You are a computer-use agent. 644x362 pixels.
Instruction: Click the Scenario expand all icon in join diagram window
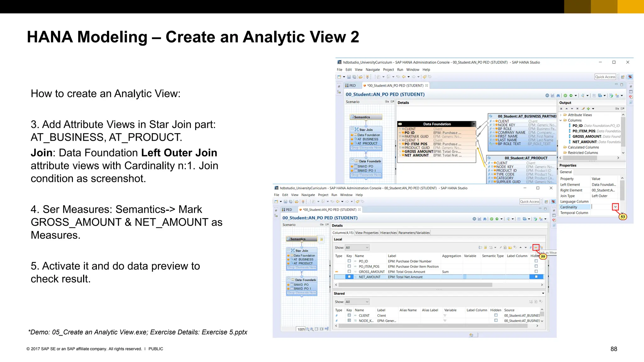(x=387, y=102)
